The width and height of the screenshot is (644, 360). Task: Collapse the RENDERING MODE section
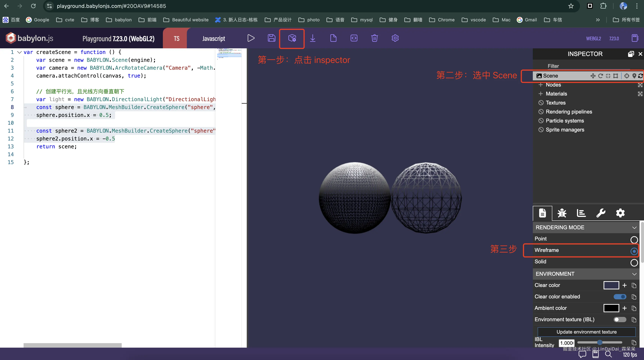click(x=634, y=228)
